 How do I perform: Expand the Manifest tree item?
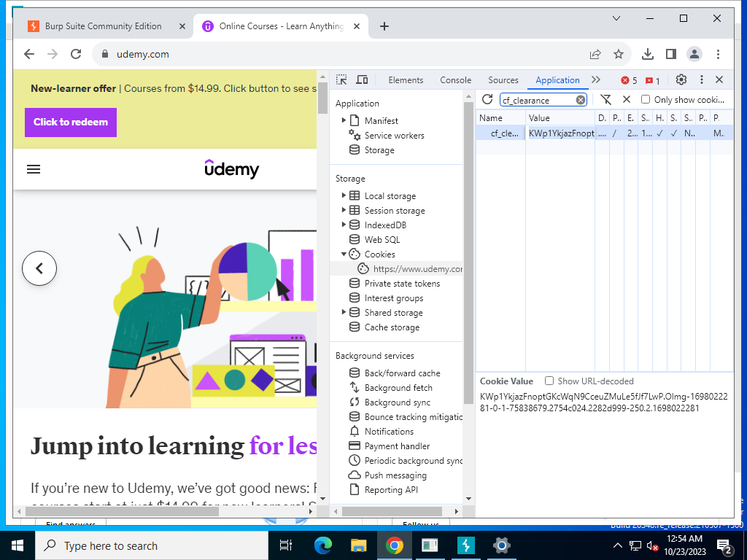point(344,120)
